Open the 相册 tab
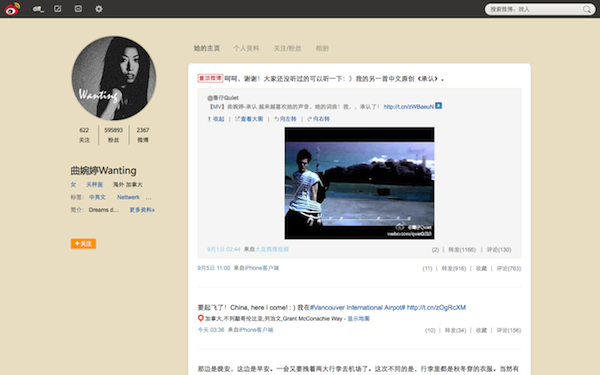The image size is (600, 375). pos(322,48)
